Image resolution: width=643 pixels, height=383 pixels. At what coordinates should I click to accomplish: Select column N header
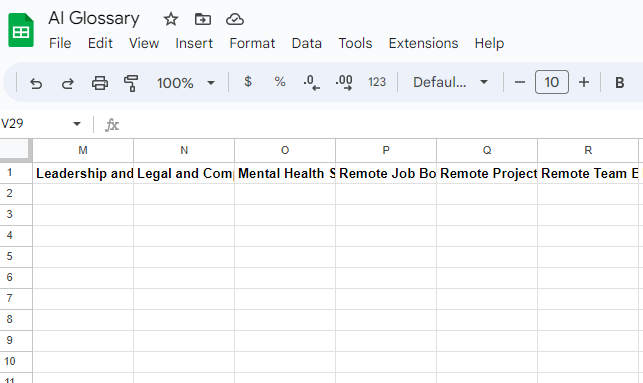pyautogui.click(x=184, y=150)
